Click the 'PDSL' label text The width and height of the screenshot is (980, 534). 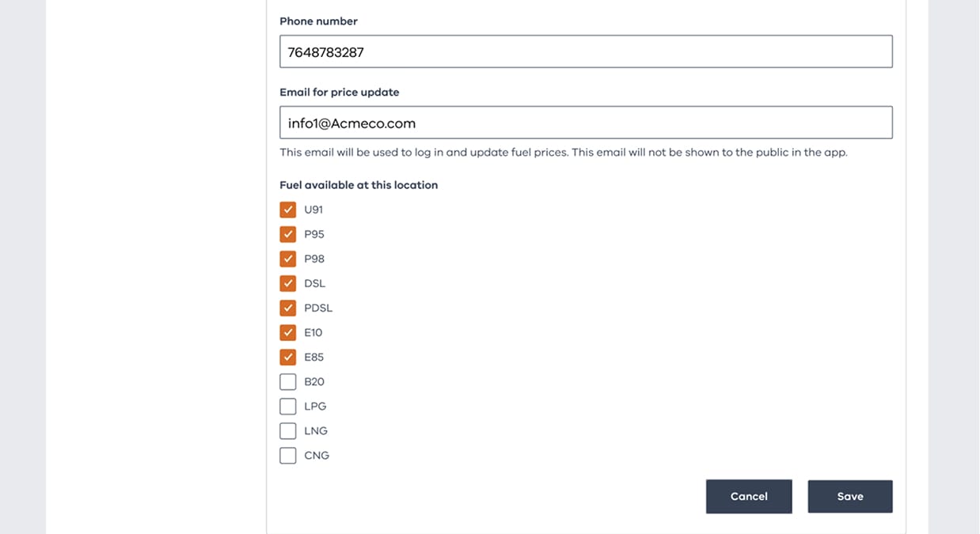coord(318,308)
